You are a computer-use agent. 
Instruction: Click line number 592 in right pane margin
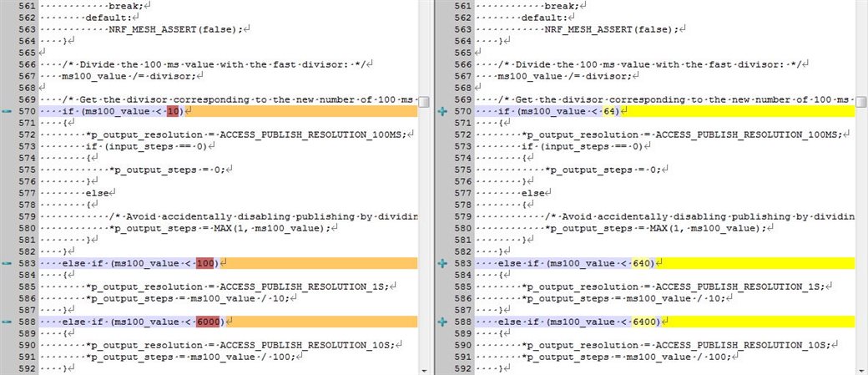462,368
